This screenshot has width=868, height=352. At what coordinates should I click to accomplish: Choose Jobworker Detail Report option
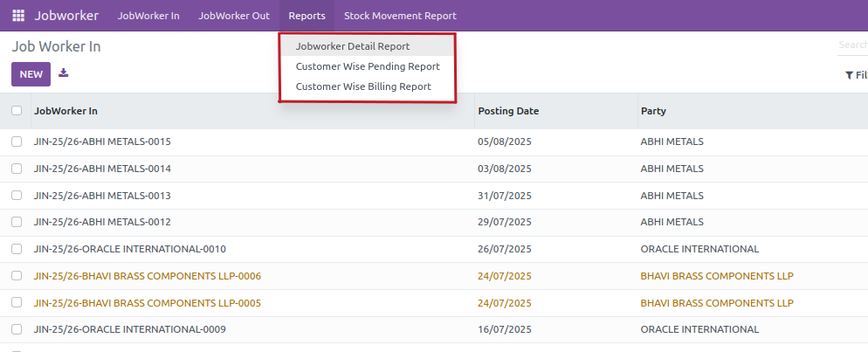tap(353, 46)
